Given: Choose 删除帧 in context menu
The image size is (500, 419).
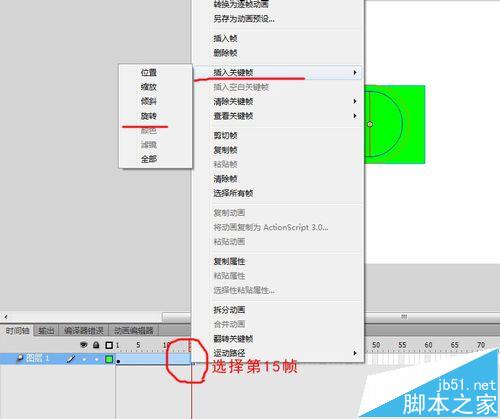Looking at the screenshot, I should [x=225, y=53].
